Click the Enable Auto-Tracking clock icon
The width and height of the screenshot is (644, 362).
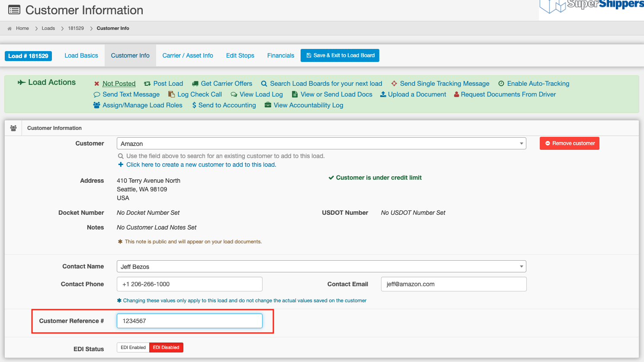pos(501,84)
